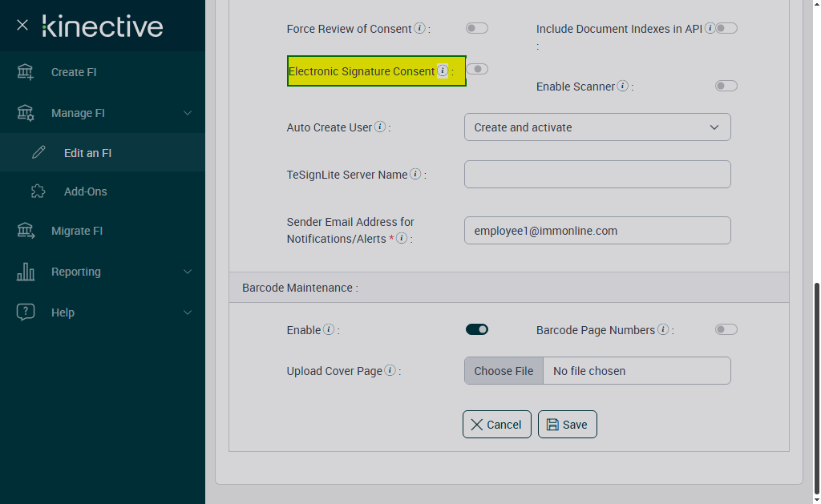Click the Create FI bank icon
Viewport: 821px width, 504px height.
25,72
